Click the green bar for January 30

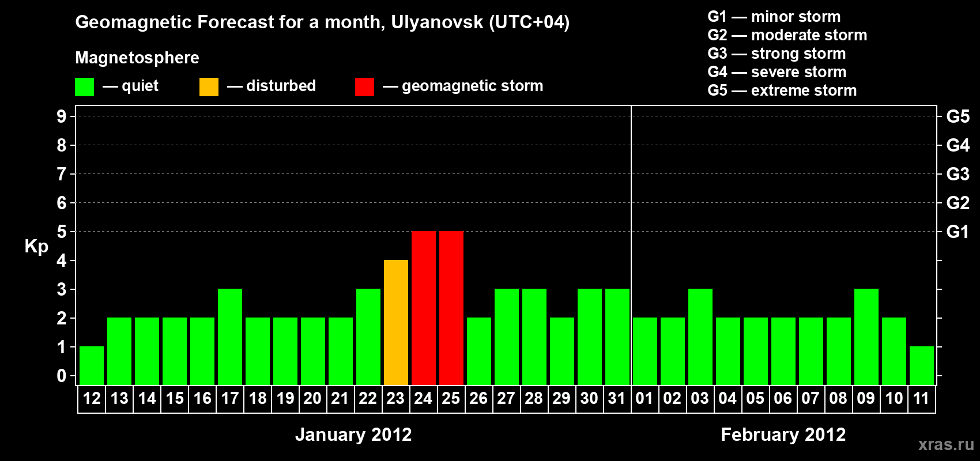590,337
